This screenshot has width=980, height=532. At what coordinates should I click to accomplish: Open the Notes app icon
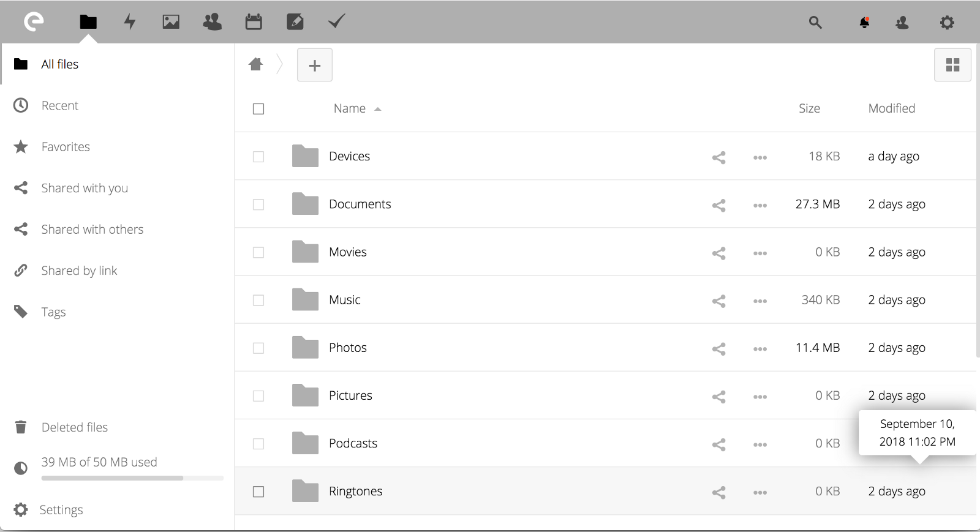295,22
